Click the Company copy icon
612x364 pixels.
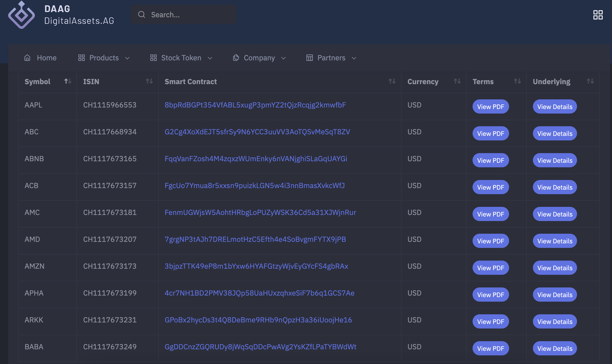coord(236,58)
